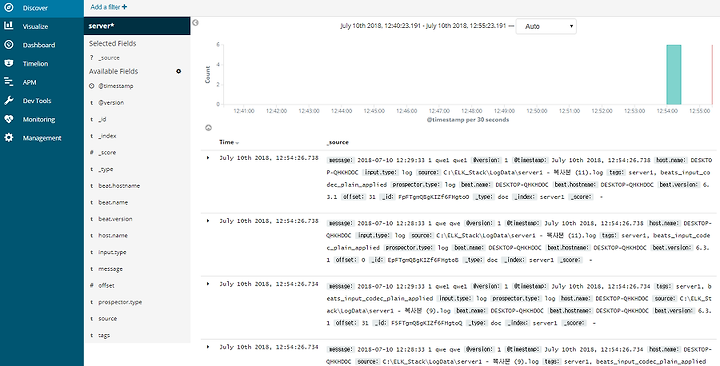
Task: Expand the log row timestamped 12:54:26.738 with offset 31
Action: (208, 158)
